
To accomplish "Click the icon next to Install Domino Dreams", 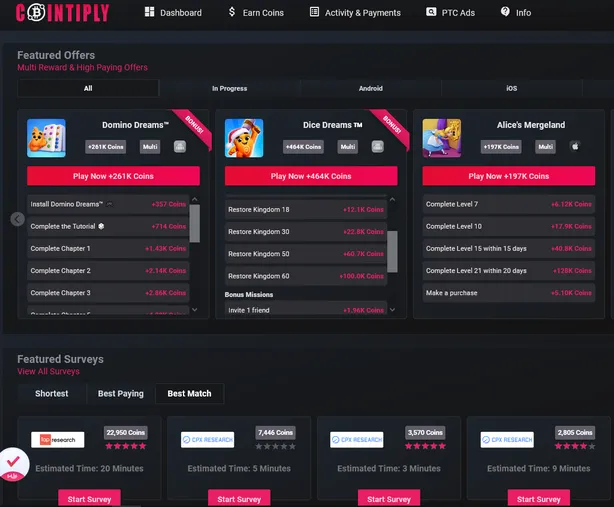I will coord(110,204).
